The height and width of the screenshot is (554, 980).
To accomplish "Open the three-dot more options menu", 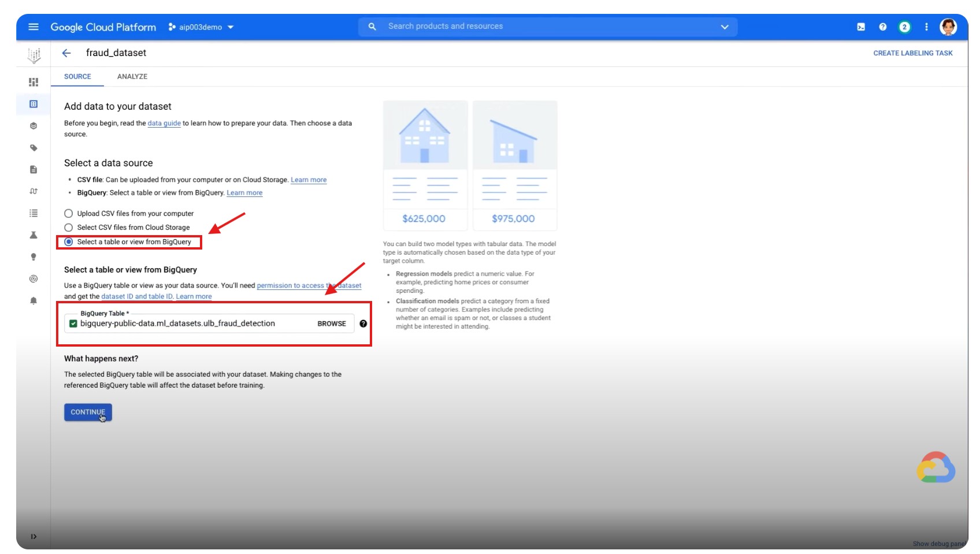I will (x=926, y=27).
